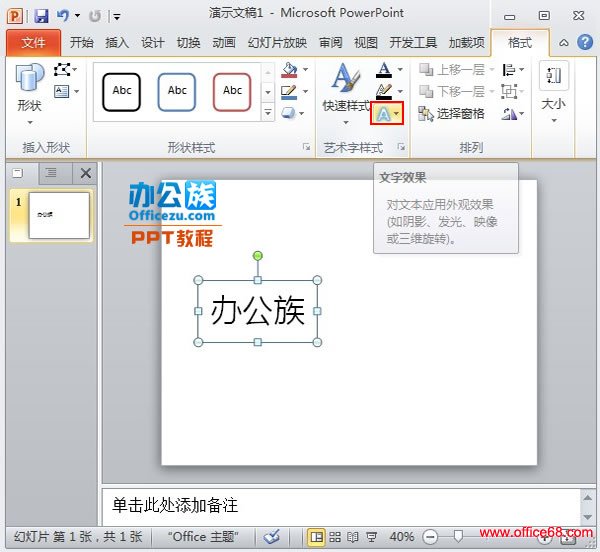Click the 办公族 text in the text box
600x552 pixels.
[x=258, y=311]
